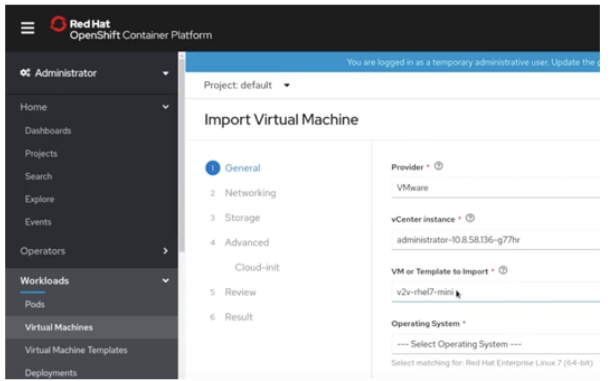The image size is (613, 381).
Task: Open the hamburger navigation menu
Action: tap(27, 28)
